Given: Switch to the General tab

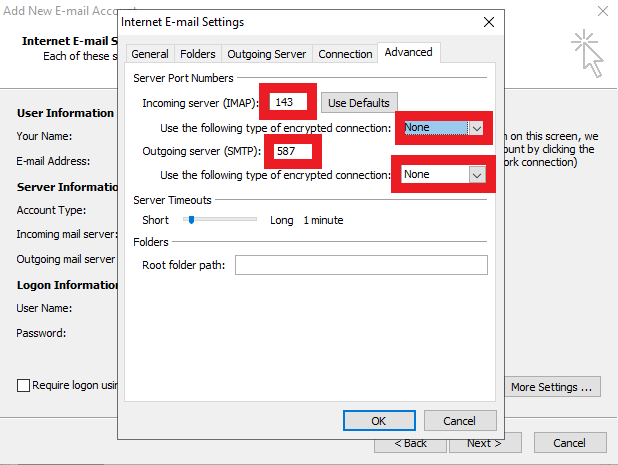Looking at the screenshot, I should [149, 54].
